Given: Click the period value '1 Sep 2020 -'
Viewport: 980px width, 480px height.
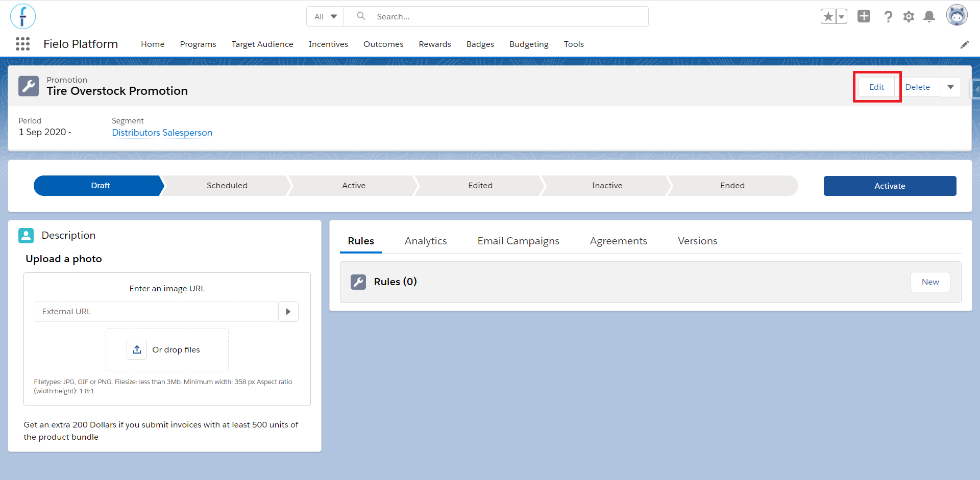Looking at the screenshot, I should point(45,132).
